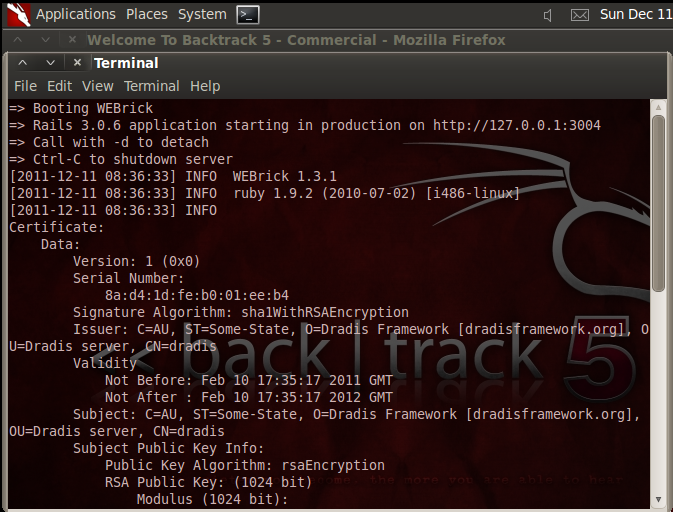The height and width of the screenshot is (512, 673).
Task: Open the Help menu in Terminal
Action: (x=205, y=86)
